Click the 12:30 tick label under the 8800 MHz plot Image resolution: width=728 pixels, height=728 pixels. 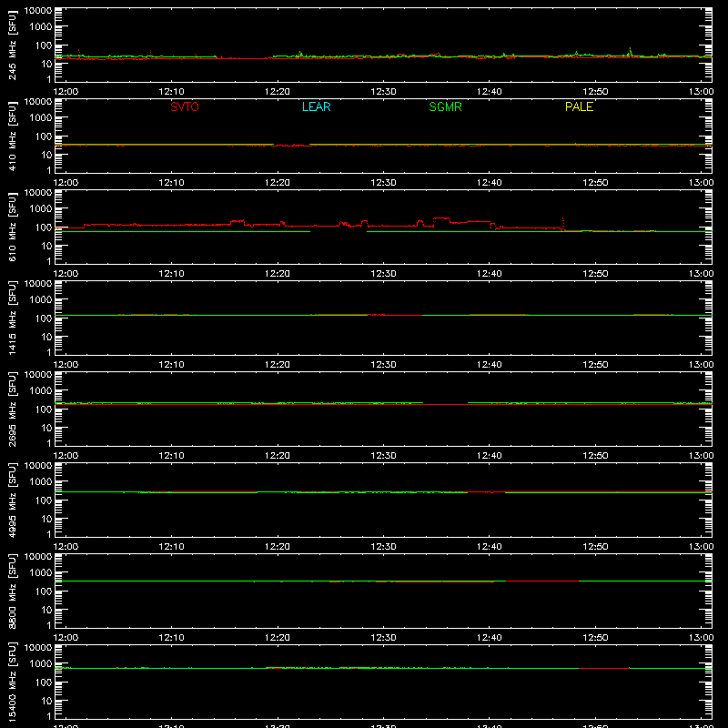pyautogui.click(x=383, y=638)
